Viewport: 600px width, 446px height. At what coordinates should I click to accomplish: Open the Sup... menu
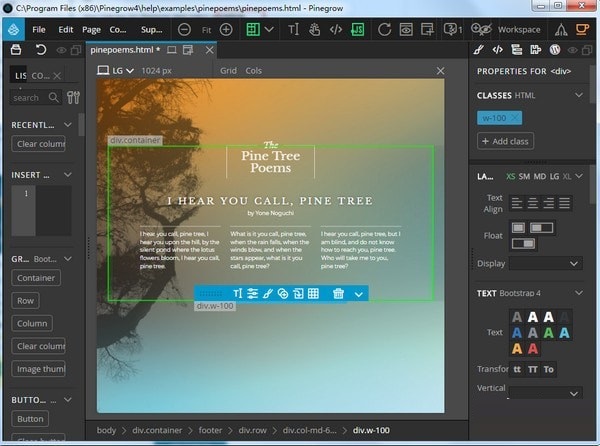[152, 29]
